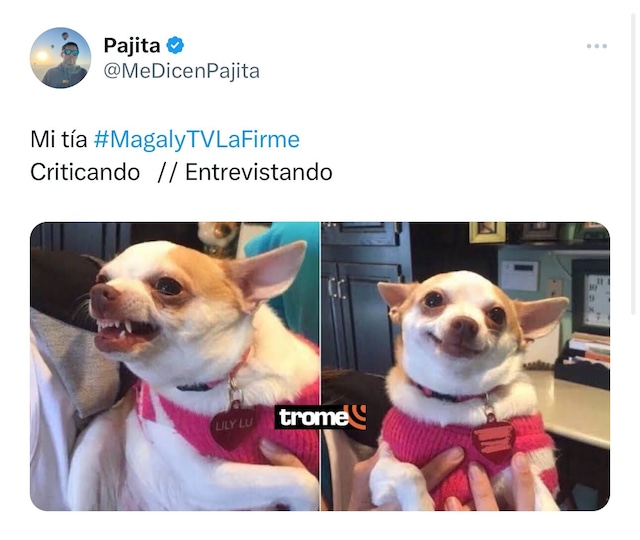Click the Pajita display name
Screen dimensions: 640x540
(132, 45)
